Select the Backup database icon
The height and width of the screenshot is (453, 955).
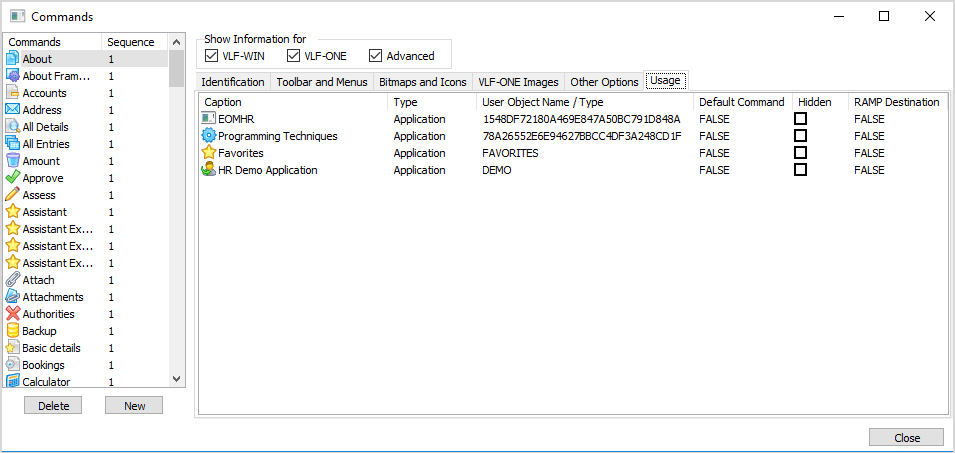[13, 331]
